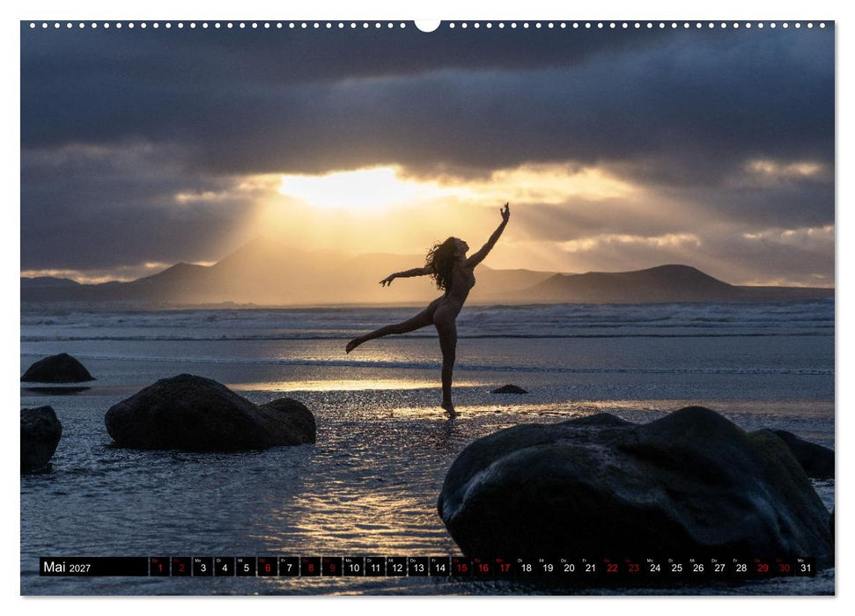
Task: Click date cell 12
Action: tap(397, 567)
